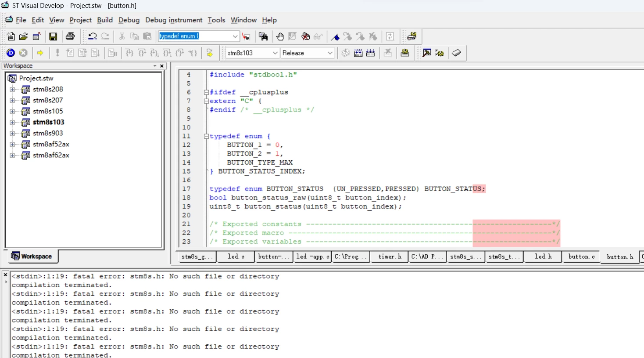Open the Tools menu
This screenshot has height=358, width=644.
click(216, 20)
